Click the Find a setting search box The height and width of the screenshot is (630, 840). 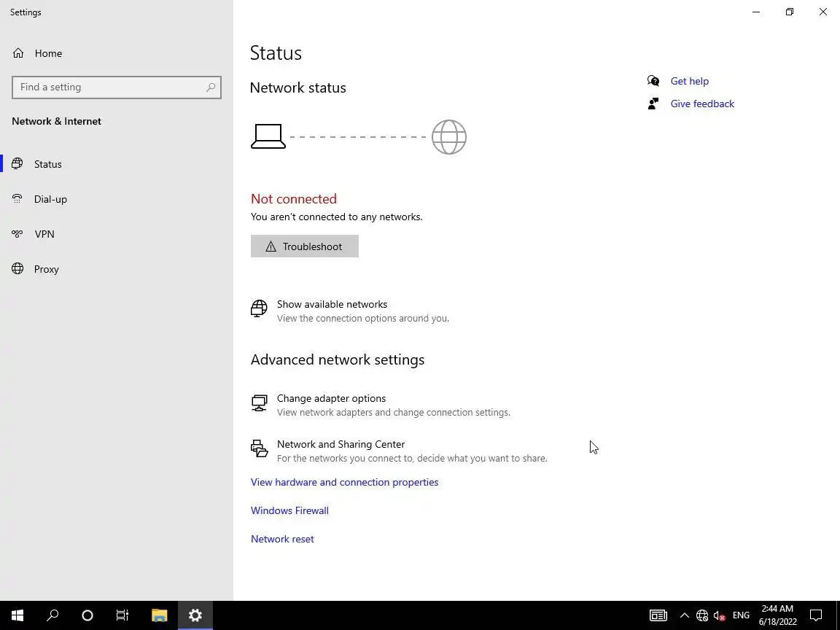(116, 87)
